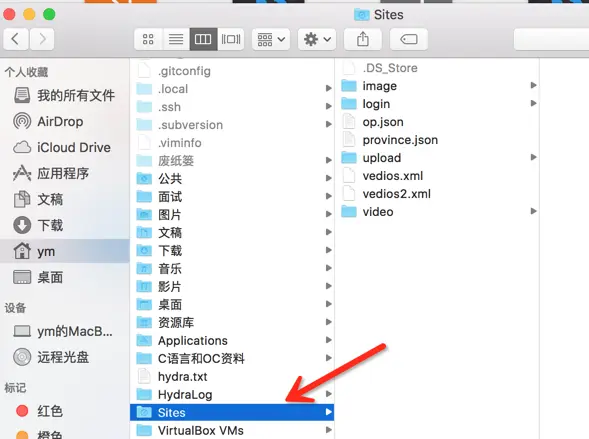Expand the login folder arrow

[533, 103]
